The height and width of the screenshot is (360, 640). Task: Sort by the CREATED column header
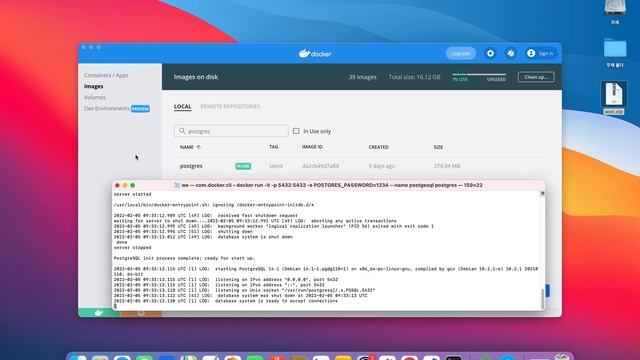tap(378, 147)
